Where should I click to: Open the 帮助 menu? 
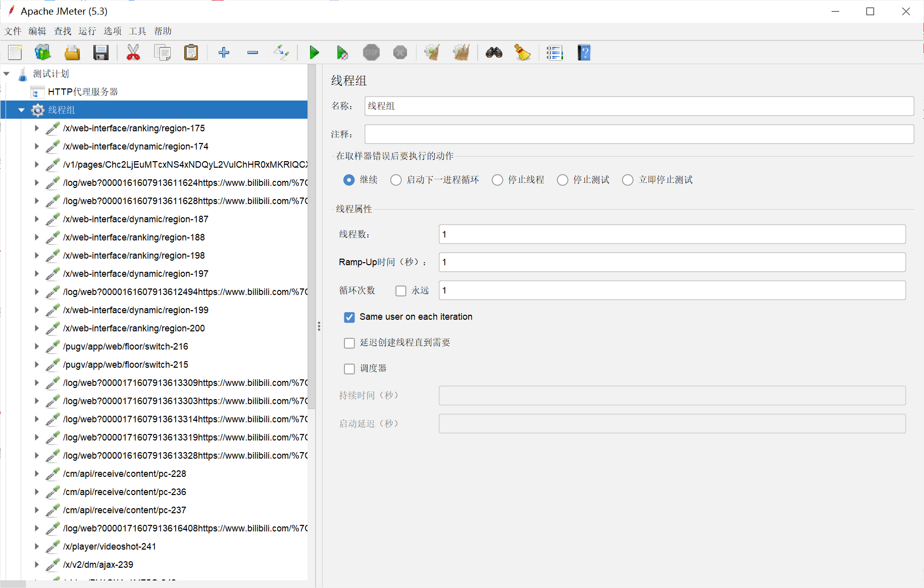pyautogui.click(x=163, y=31)
